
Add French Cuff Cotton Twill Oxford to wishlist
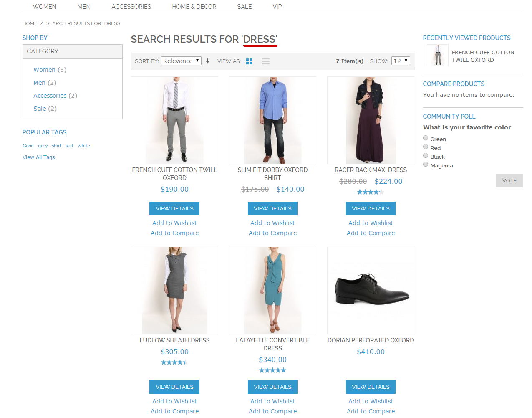pos(174,223)
